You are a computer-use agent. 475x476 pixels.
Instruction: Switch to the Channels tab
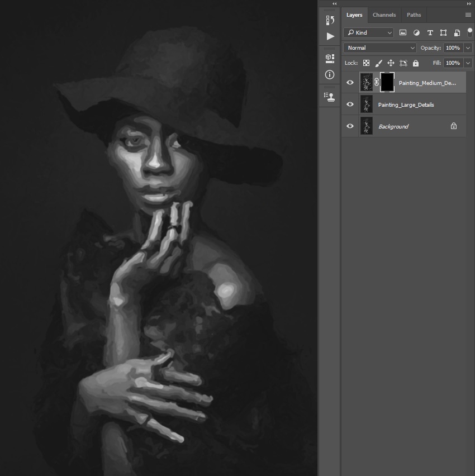point(384,15)
